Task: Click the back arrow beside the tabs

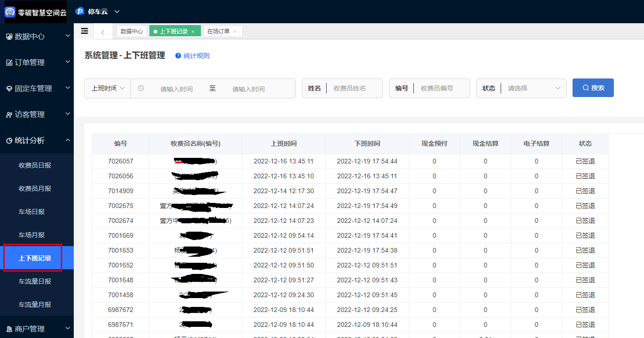Action: (103, 32)
